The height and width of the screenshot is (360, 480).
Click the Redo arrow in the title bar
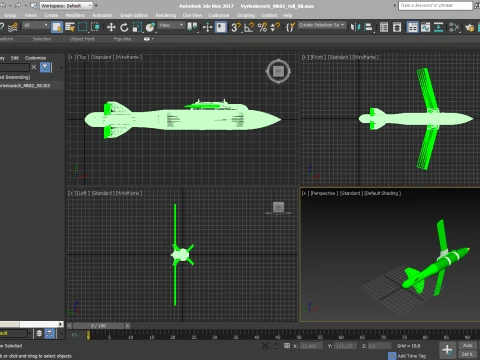click(18, 6)
